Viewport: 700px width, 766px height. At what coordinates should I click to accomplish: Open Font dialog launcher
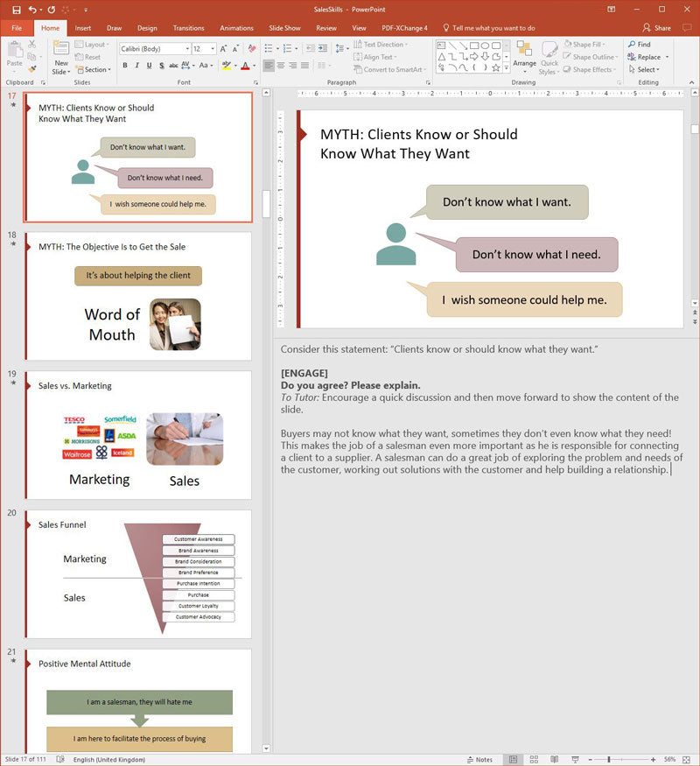[x=255, y=82]
